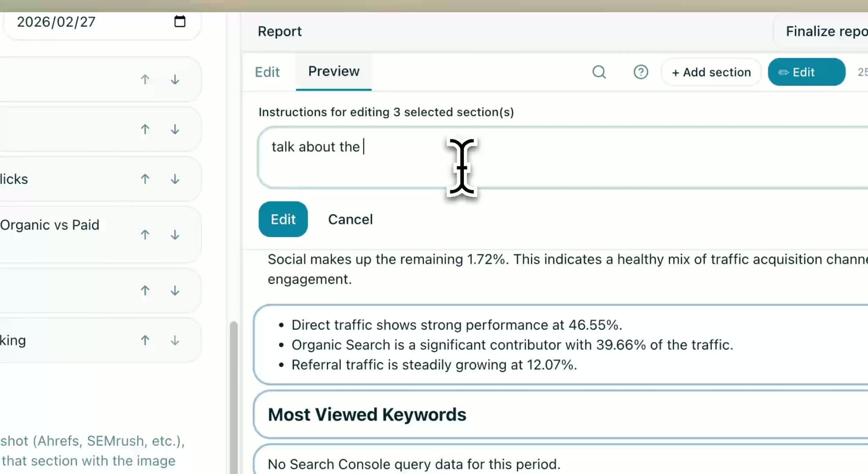Click the Edit button below the instructions field
868x474 pixels.
pos(283,219)
